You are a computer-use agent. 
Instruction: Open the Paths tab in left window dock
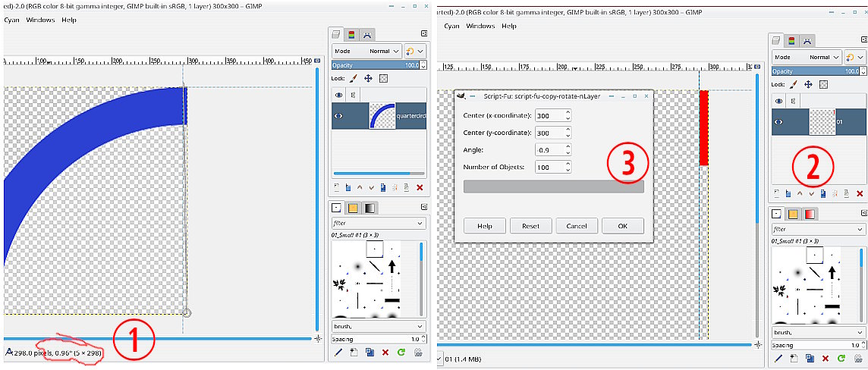367,35
